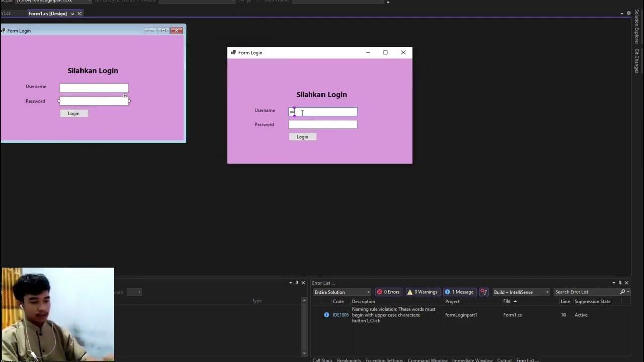The height and width of the screenshot is (362, 644).
Task: Click the left panel scrollbar down arrow
Action: [x=304, y=353]
